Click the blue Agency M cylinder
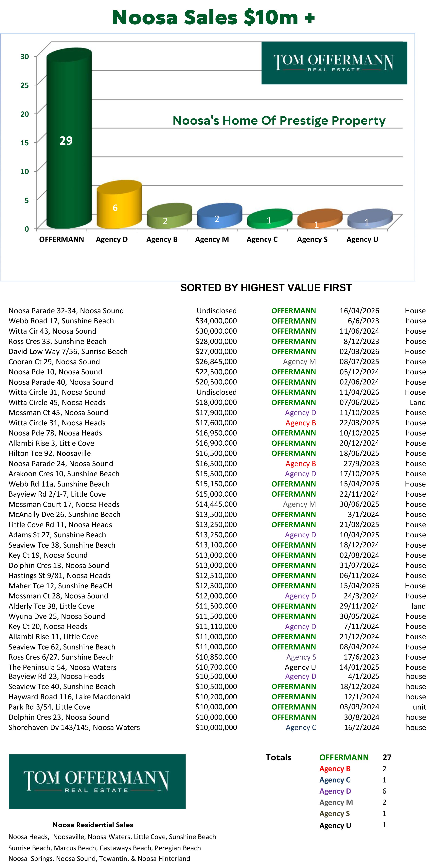Screen dimensions: 426x868 click(x=219, y=216)
